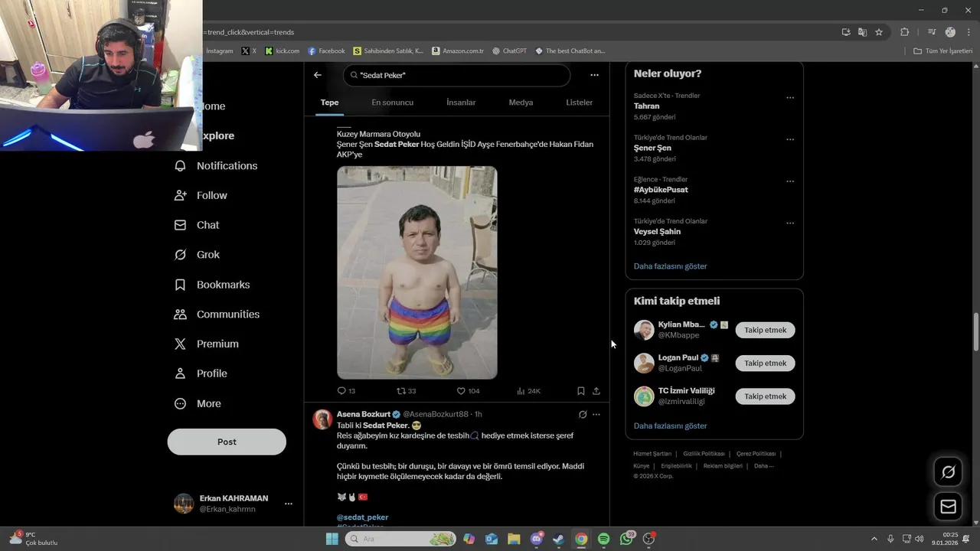Open Grok from the sidebar
This screenshot has height=551, width=980.
[x=198, y=255]
